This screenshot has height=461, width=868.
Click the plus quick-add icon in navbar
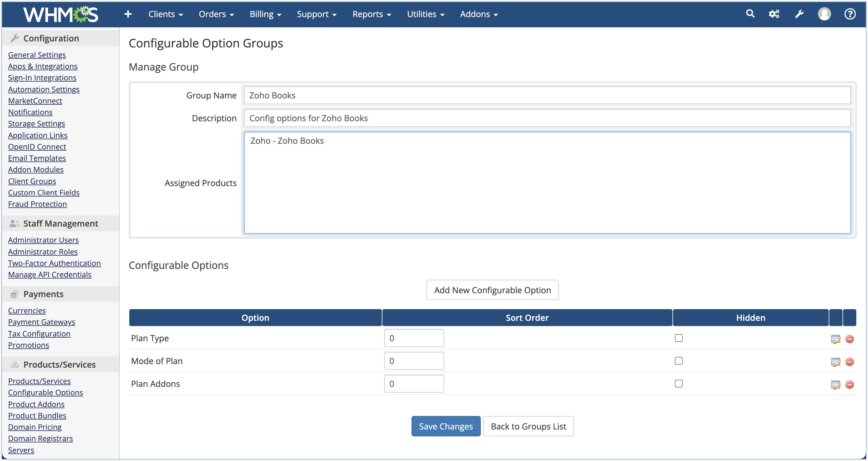128,14
